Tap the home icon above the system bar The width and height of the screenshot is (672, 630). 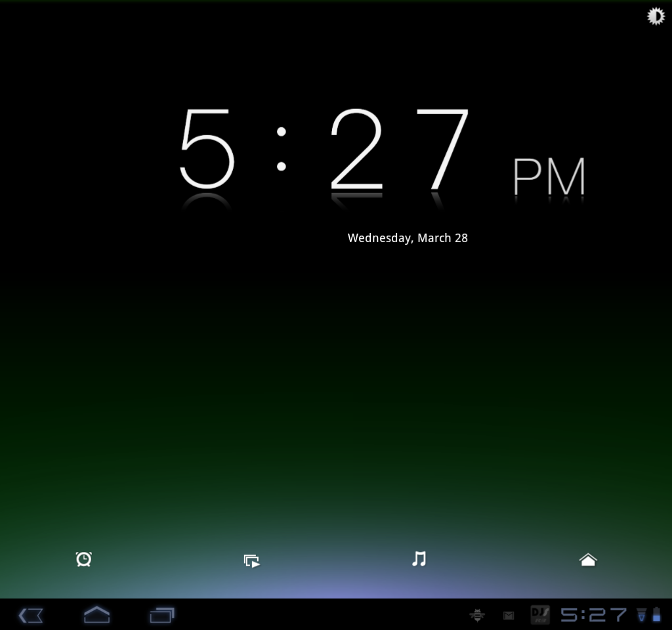(587, 559)
